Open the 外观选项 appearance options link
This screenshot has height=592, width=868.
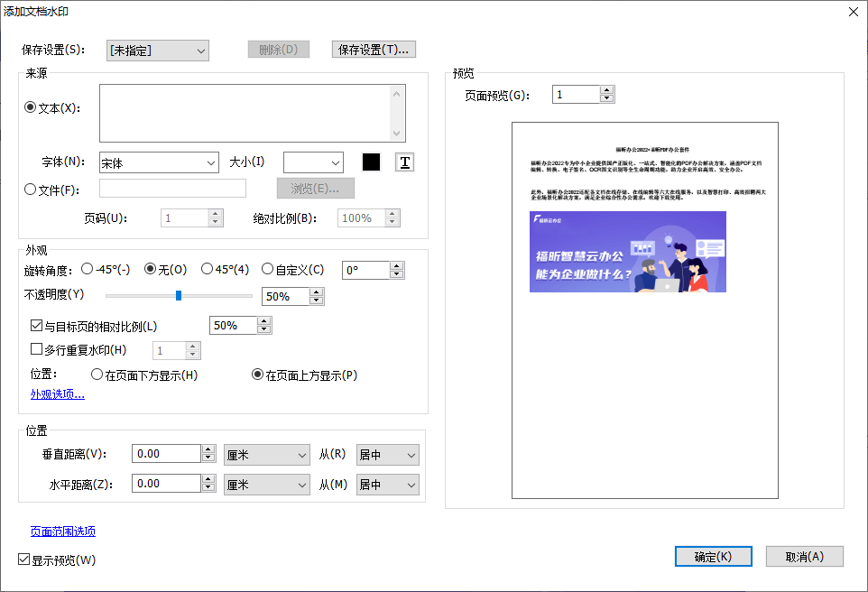[x=57, y=393]
